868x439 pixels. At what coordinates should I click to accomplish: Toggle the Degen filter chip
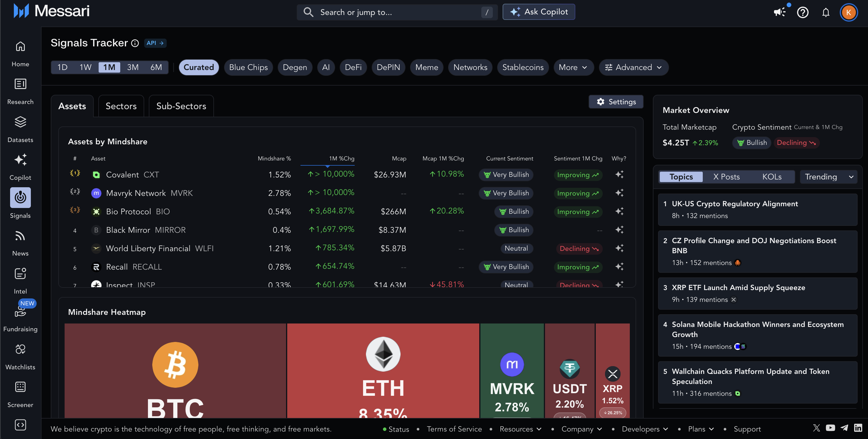pos(295,67)
